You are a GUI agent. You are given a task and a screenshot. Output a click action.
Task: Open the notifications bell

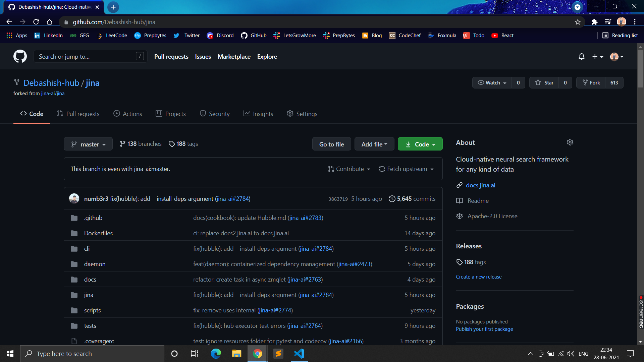[x=581, y=57]
